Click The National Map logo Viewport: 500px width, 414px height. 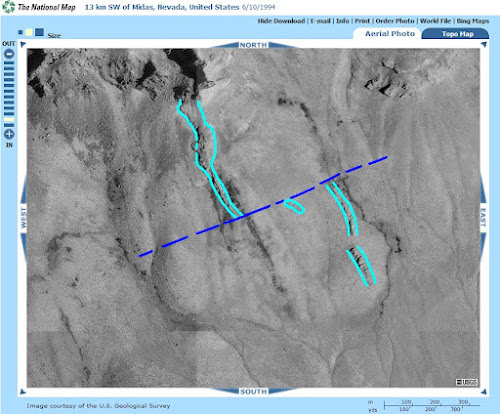39,7
